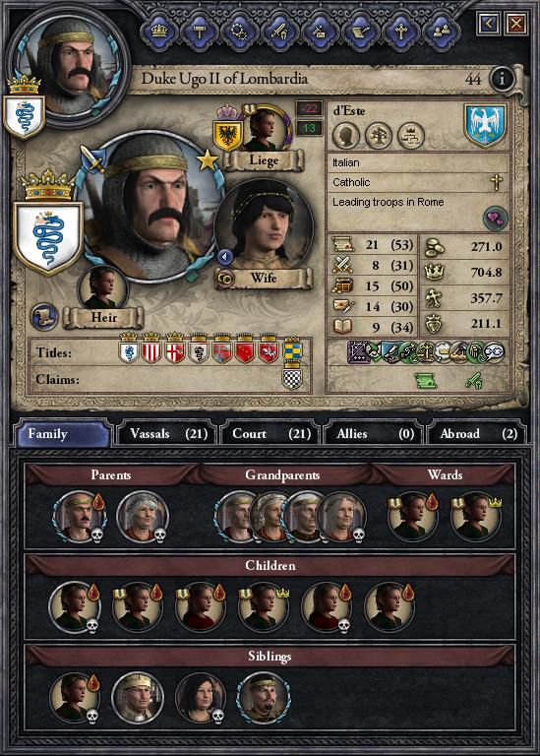Expand the arrow beside Wife portrait

pos(225,257)
